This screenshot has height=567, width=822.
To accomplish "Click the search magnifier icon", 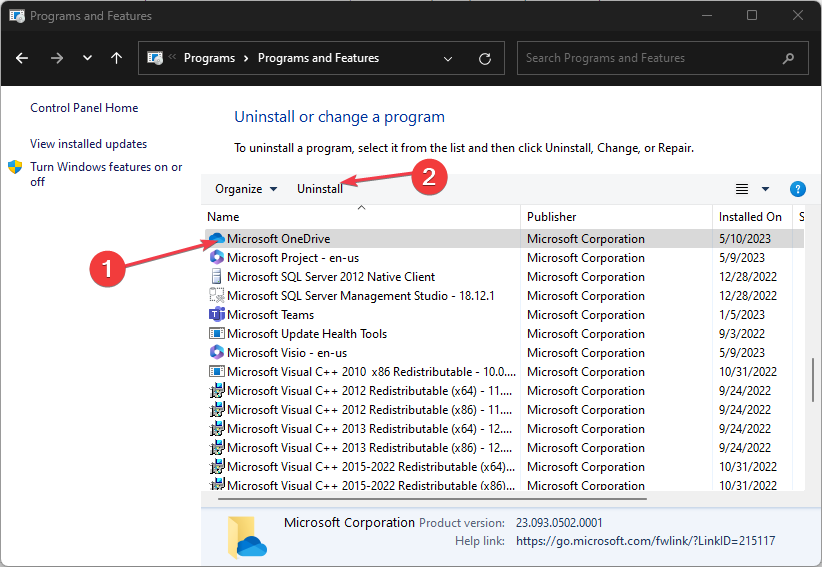I will [x=788, y=58].
